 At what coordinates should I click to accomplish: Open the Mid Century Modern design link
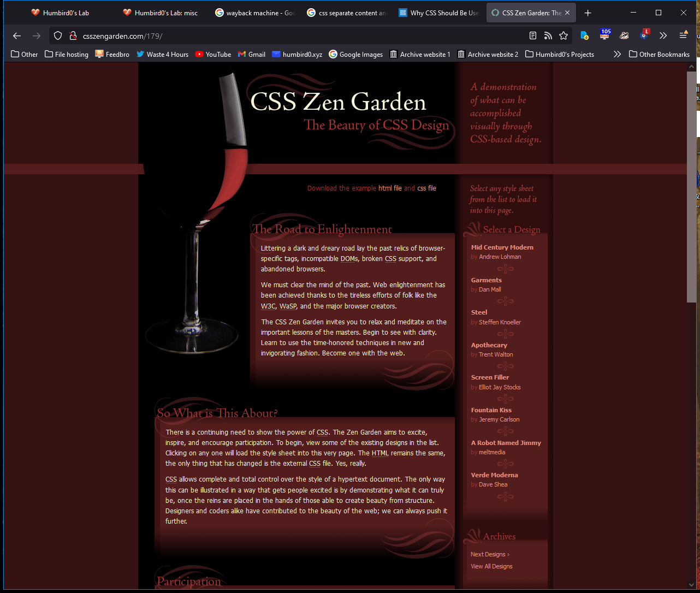tap(502, 247)
